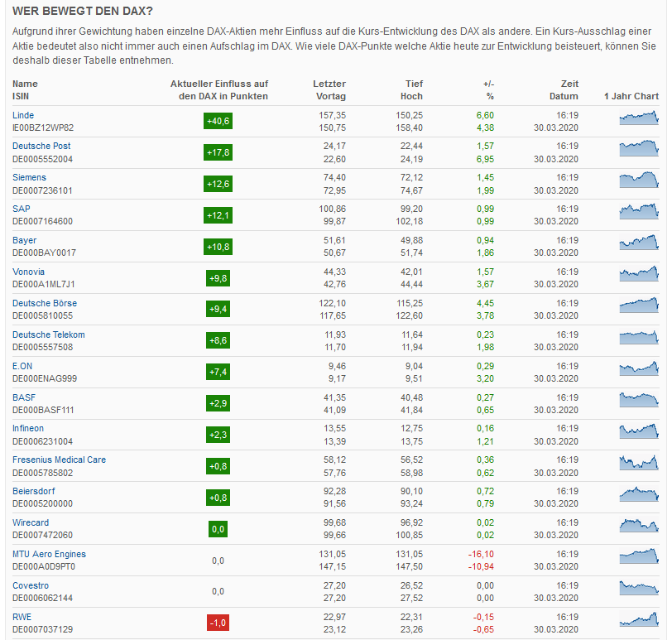
Task: Open the Siemens stock link
Action: [x=29, y=177]
